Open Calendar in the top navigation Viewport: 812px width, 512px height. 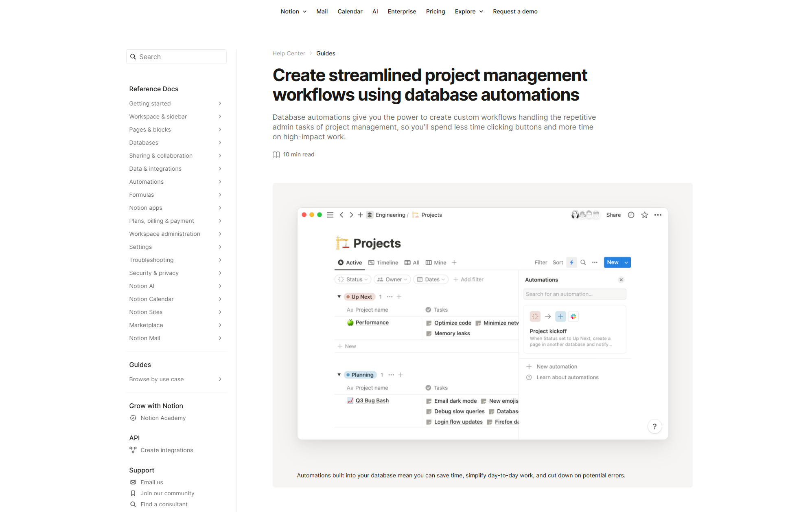click(x=350, y=11)
